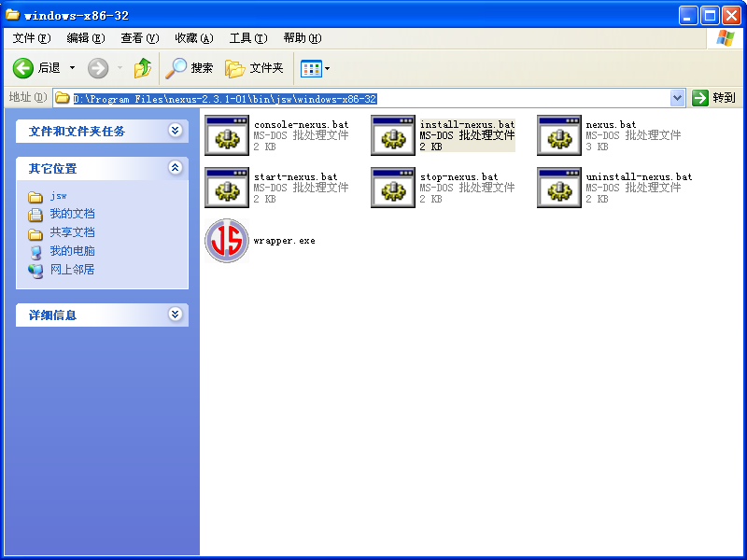Expand the 文件和文件夹任务 panel
Screen dimensions: 747x560
point(176,131)
